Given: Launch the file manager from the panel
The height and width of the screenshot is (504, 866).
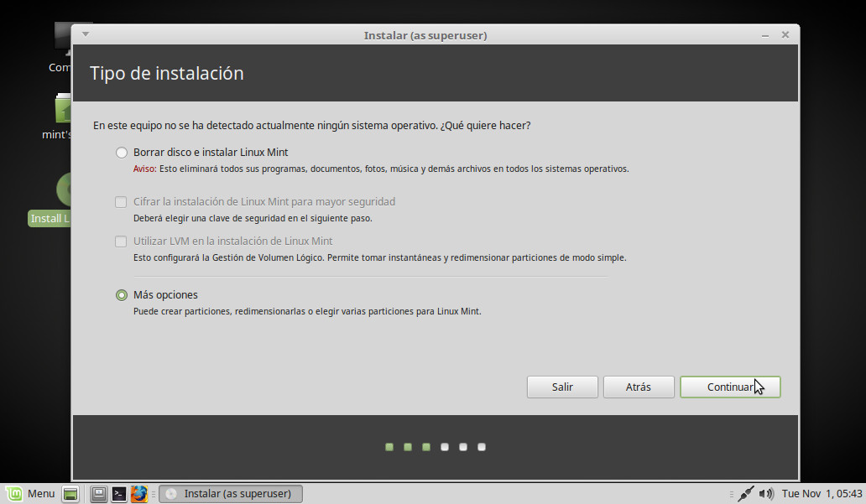Looking at the screenshot, I should point(99,494).
